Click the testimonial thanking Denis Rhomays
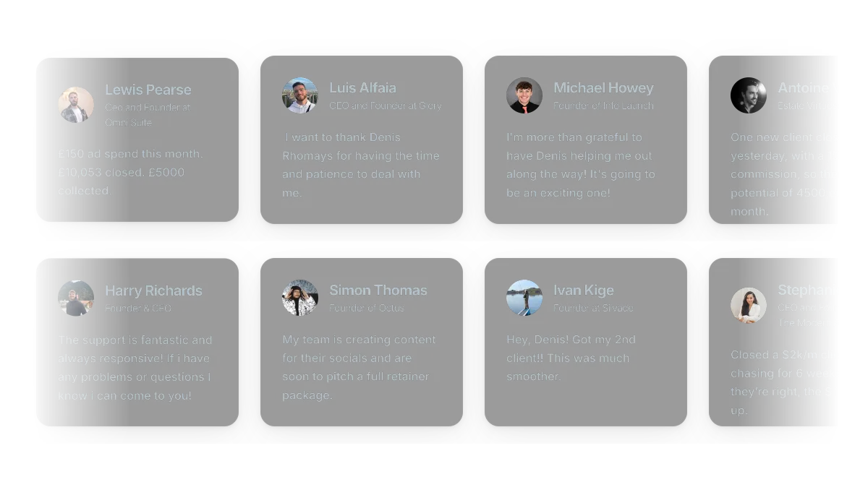This screenshot has height=482, width=868. coord(361,165)
